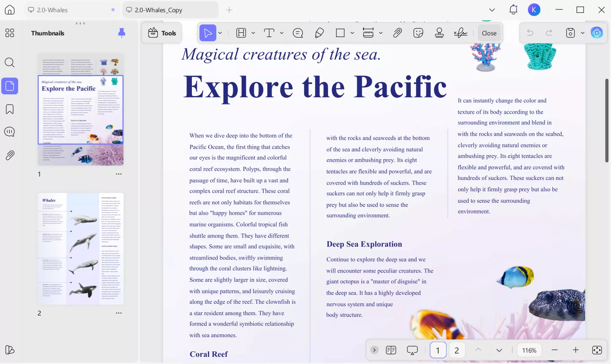Open the comment note tool

click(x=298, y=33)
